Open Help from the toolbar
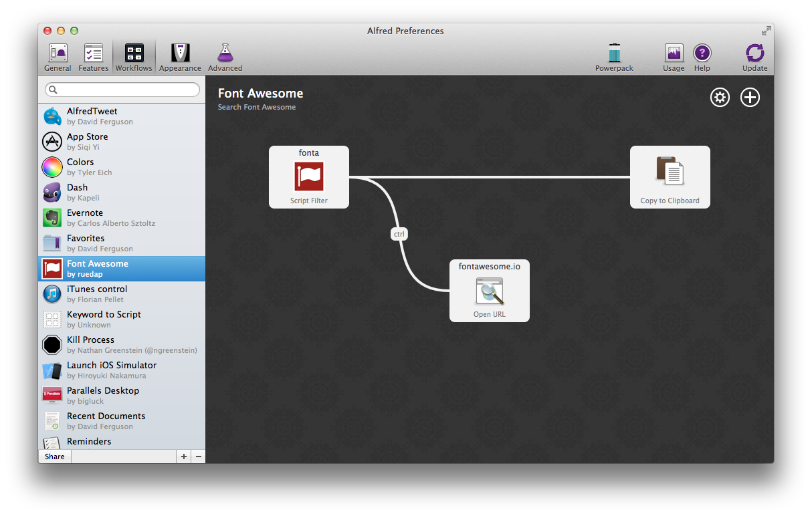The image size is (812, 516). [702, 57]
